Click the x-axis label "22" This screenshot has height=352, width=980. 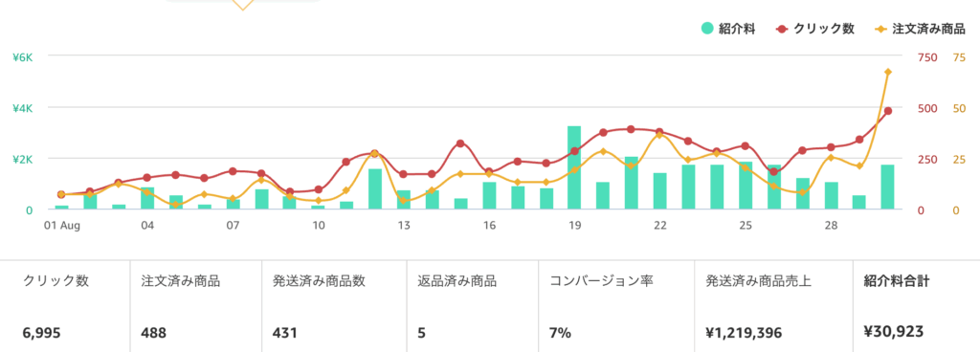coord(659,225)
